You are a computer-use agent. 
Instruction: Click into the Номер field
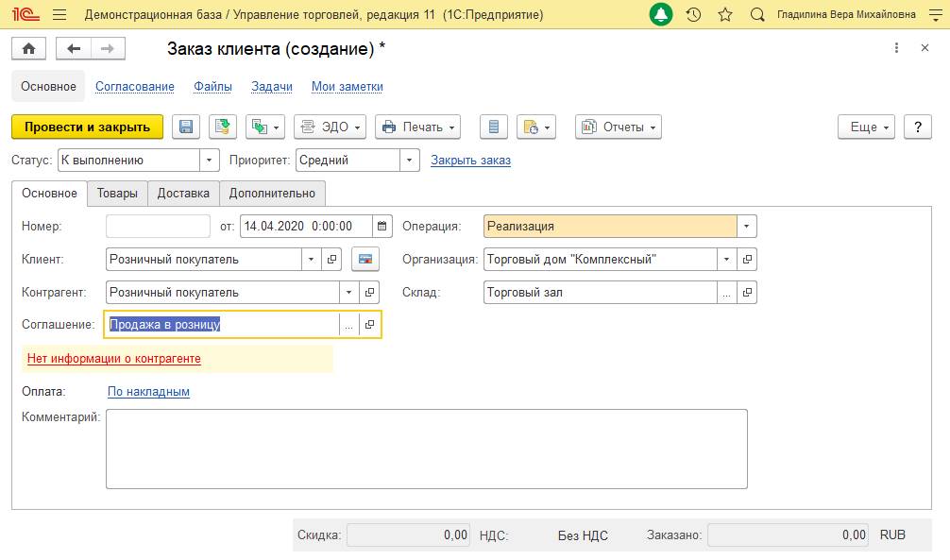[158, 226]
